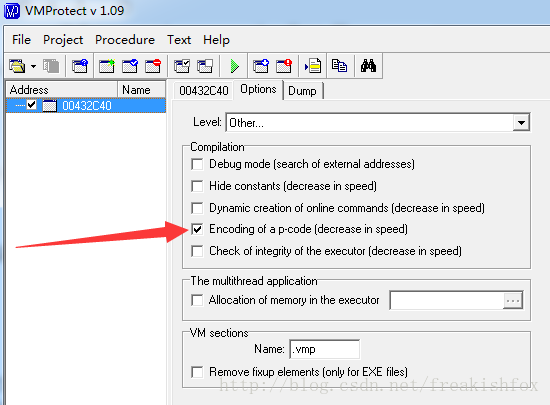Screen dimensions: 550x405
Task: Click the grayed-out stacked pages toolbar icon
Action: [x=51, y=66]
